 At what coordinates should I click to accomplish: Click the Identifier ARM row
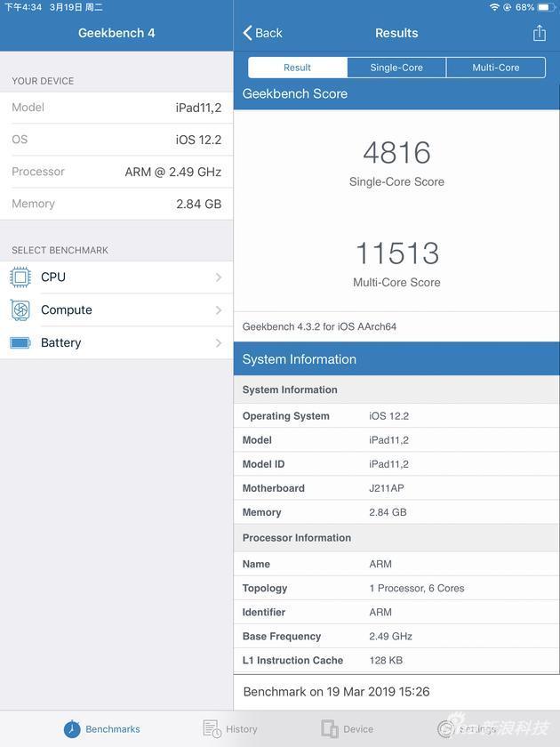coord(396,612)
